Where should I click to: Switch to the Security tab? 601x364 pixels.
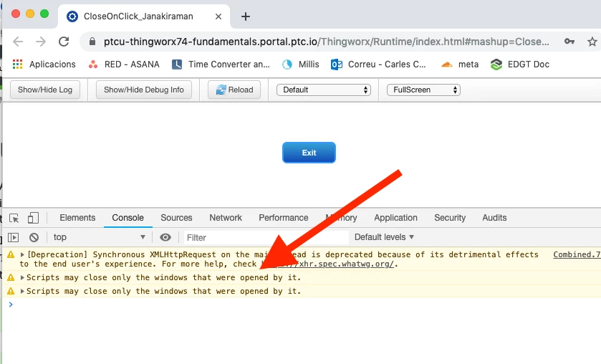(450, 218)
